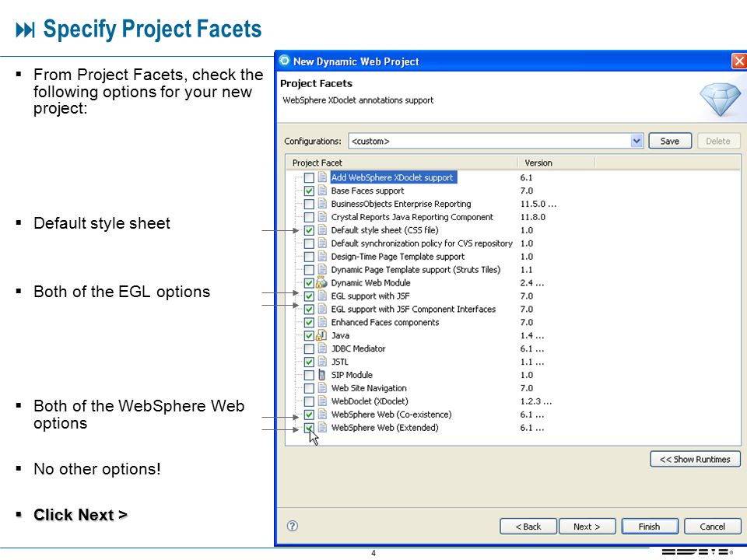Sort by the Version column header
Viewport: 747px width, 560px height.
556,163
